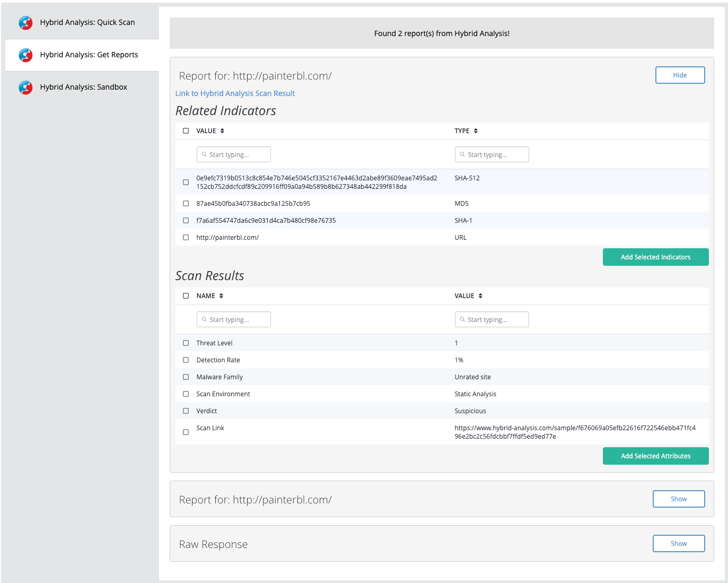Check the Scan Link row checkbox
Image resolution: width=728 pixels, height=583 pixels.
coord(186,432)
